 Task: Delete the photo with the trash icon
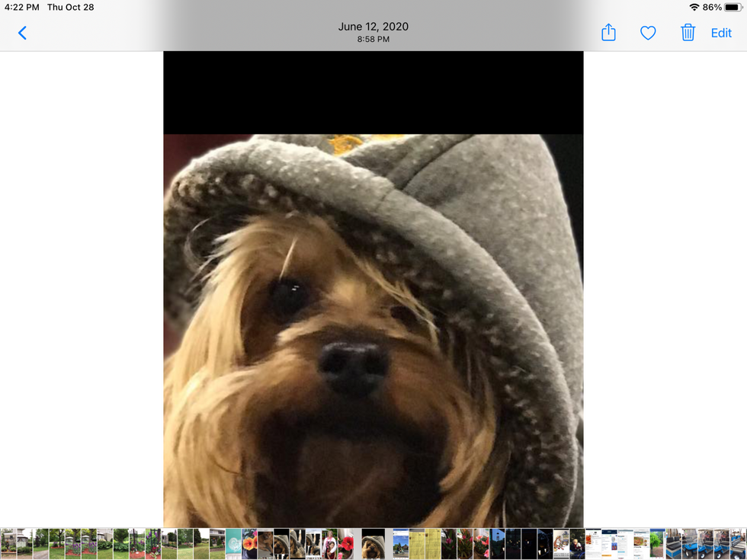coord(688,32)
